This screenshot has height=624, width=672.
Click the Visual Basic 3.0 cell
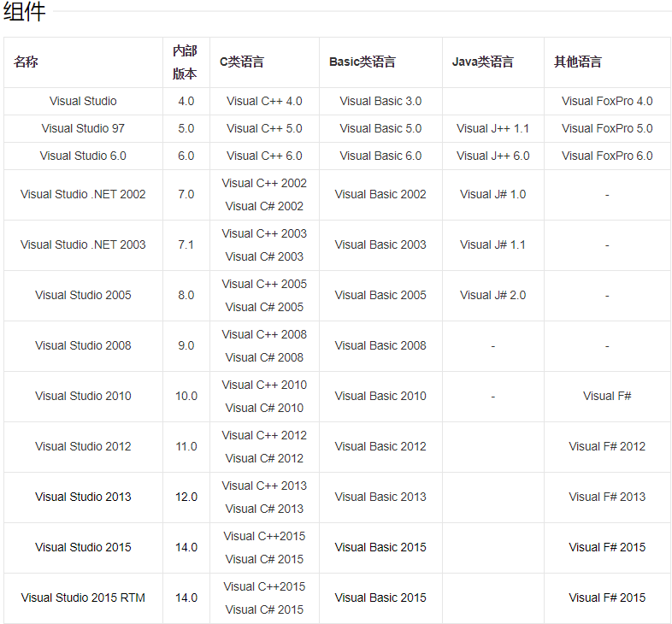point(380,101)
